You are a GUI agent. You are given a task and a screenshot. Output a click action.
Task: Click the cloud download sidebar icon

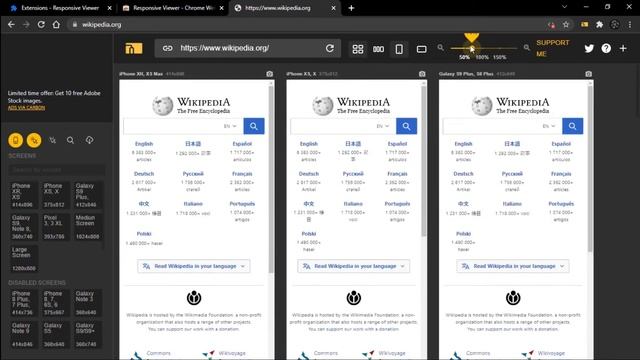pos(89,140)
